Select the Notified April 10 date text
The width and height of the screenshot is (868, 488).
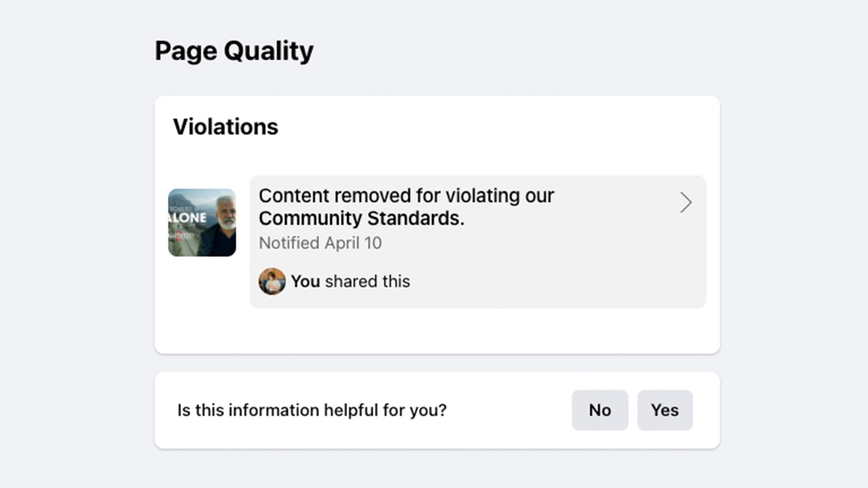click(320, 243)
